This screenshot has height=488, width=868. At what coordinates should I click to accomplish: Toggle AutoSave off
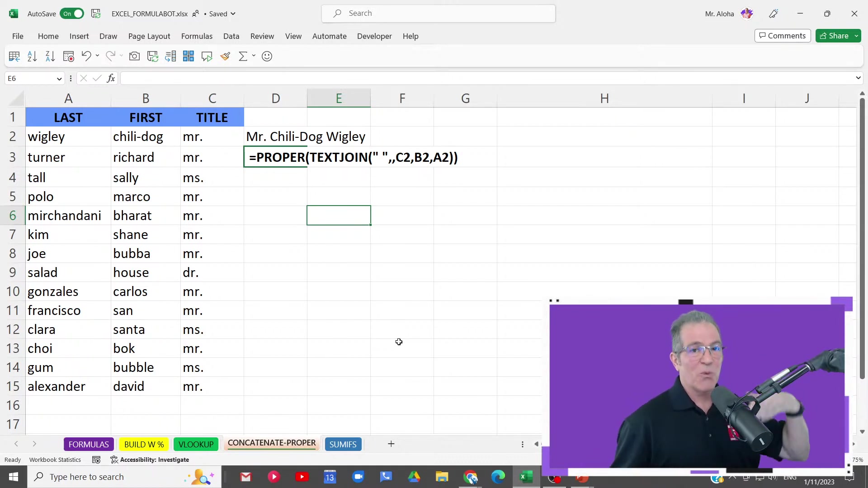[x=72, y=14]
